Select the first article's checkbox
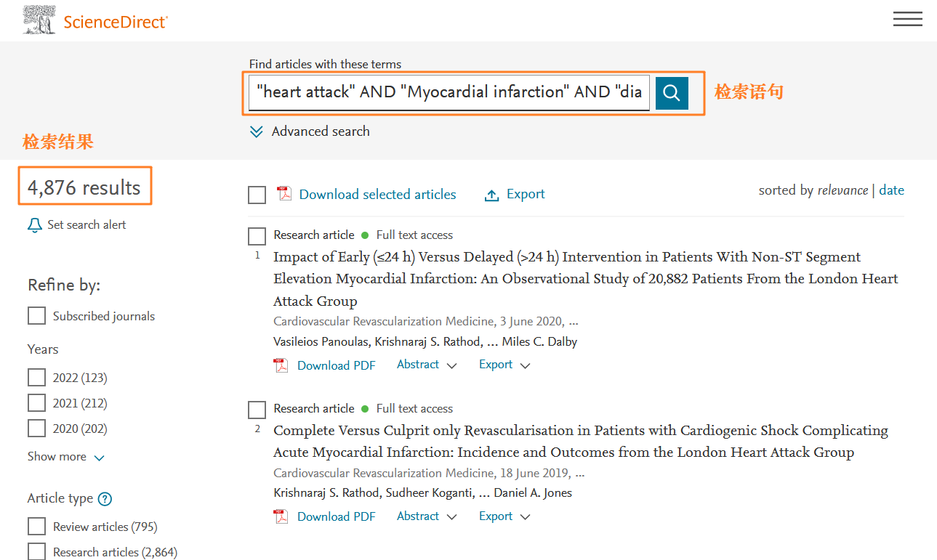 click(257, 236)
